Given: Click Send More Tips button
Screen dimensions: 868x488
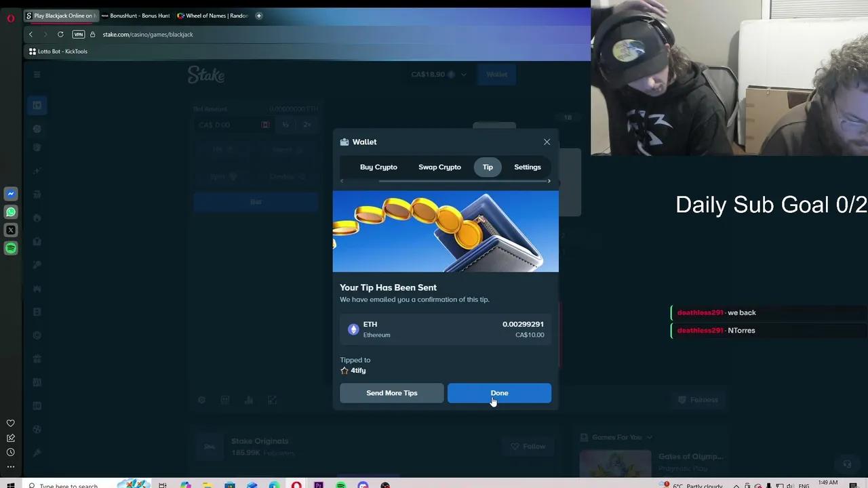Looking at the screenshot, I should (392, 393).
